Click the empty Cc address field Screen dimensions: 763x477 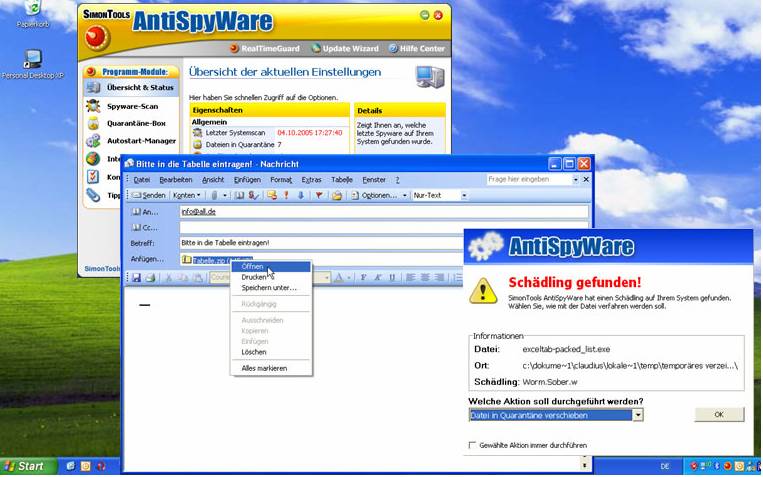[x=383, y=227]
